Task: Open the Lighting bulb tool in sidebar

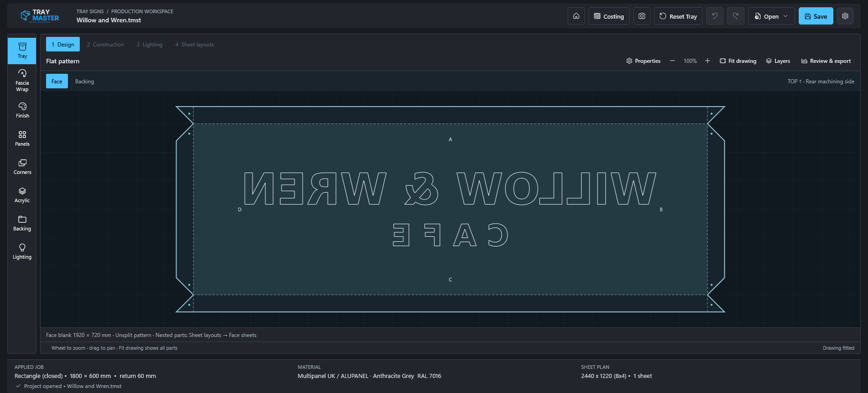Action: coord(22,251)
